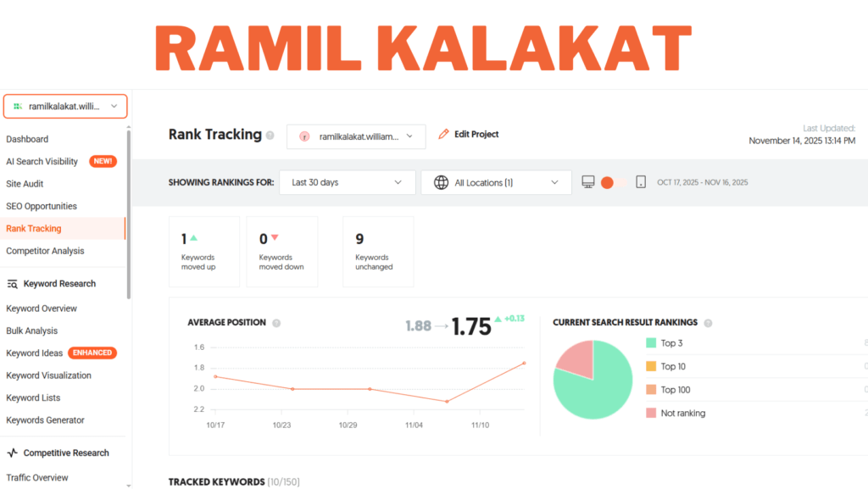868x489 pixels.
Task: Open AI Search Visibility page
Action: 42,161
